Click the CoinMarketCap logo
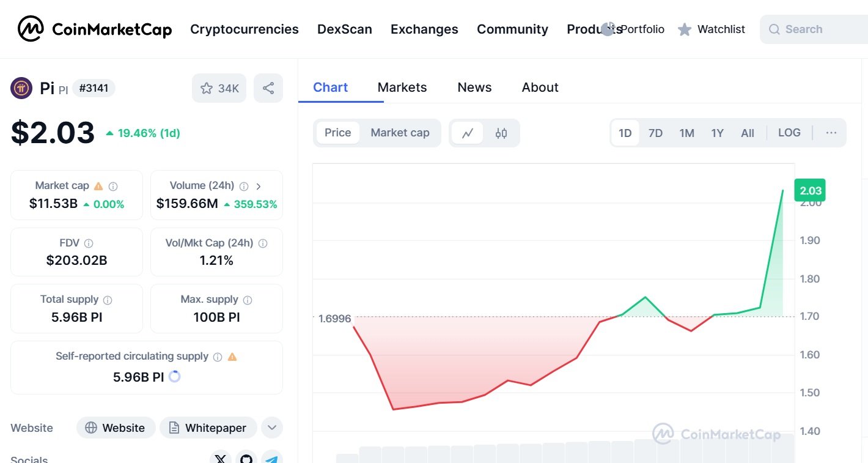868x463 pixels. coord(95,29)
